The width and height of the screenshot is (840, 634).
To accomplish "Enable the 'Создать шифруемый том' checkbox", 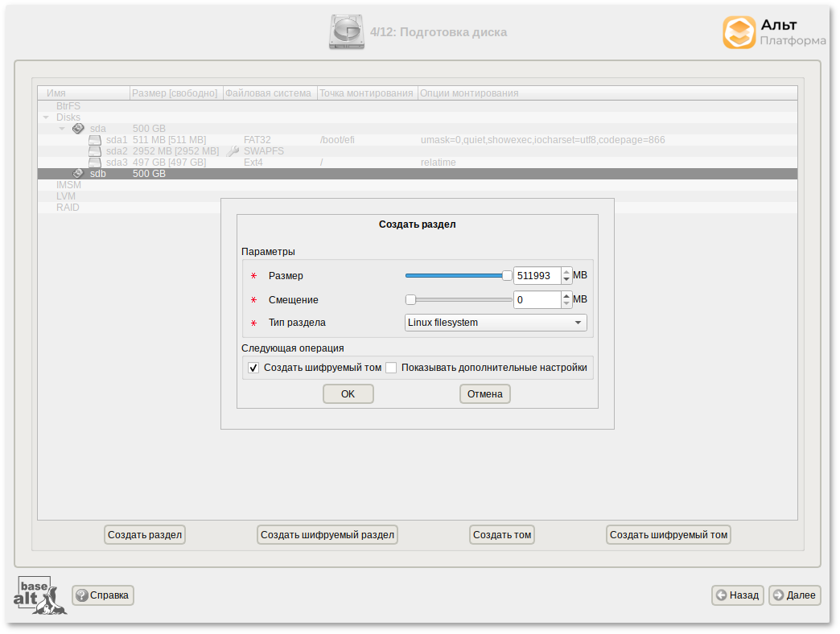I will [253, 368].
